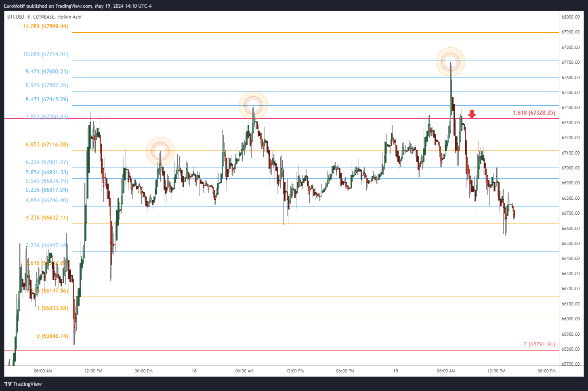Viewport: 588px width, 391px height.
Task: Select the 6.853 (67116.08) Fibonacci label
Action: [x=47, y=144]
